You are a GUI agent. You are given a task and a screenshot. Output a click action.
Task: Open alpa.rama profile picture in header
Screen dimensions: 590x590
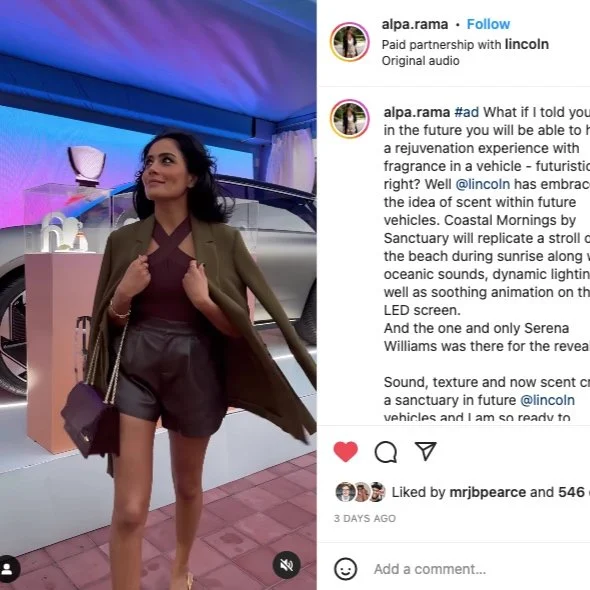[x=350, y=42]
